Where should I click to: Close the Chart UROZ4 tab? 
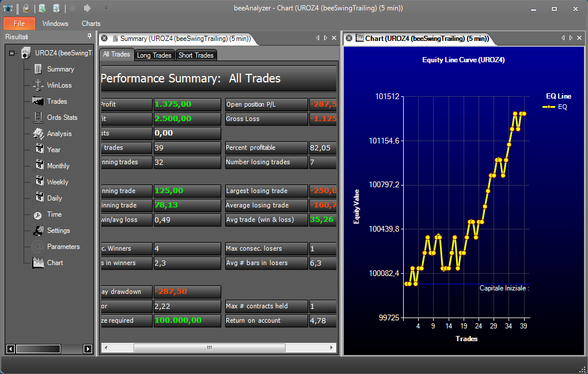click(x=349, y=38)
